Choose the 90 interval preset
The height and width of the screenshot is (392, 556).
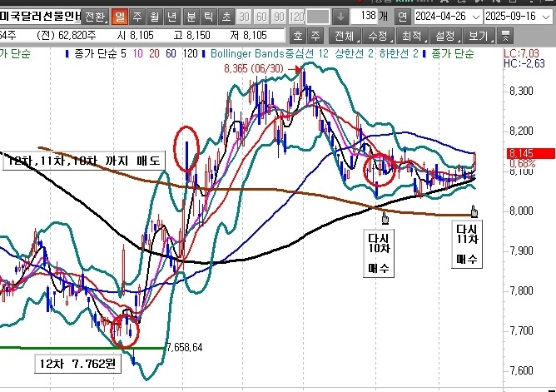coord(279,17)
